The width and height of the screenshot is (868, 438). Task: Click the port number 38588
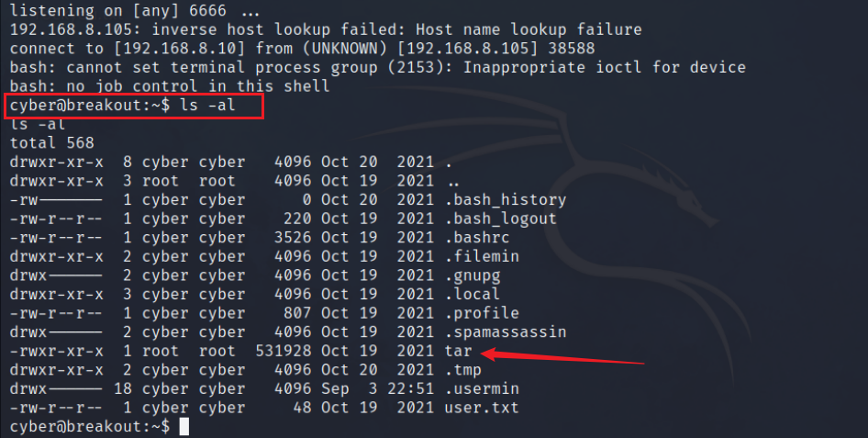tap(618, 49)
